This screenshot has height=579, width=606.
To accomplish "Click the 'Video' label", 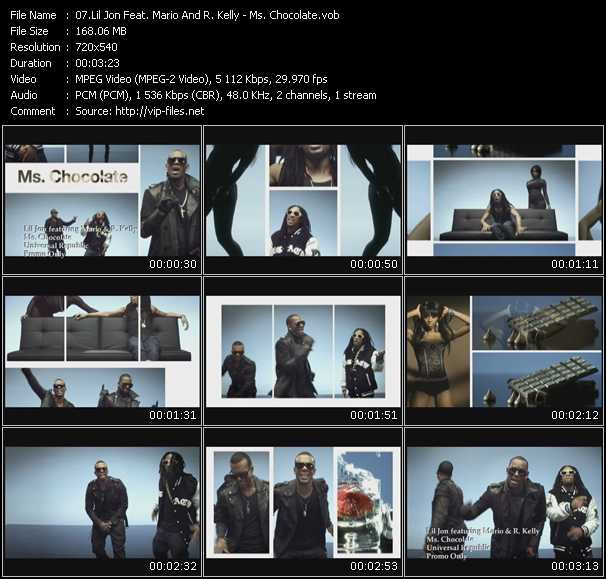I will (x=23, y=79).
